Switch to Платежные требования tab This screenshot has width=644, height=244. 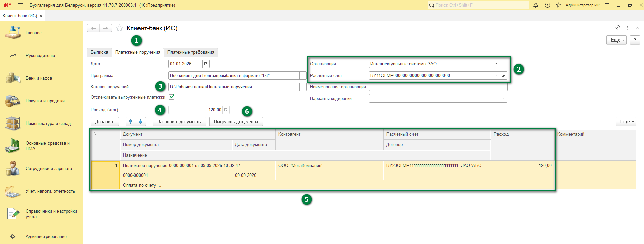click(x=191, y=52)
